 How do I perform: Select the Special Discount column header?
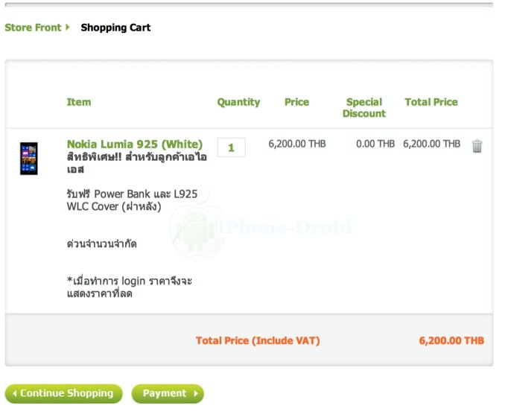(364, 107)
